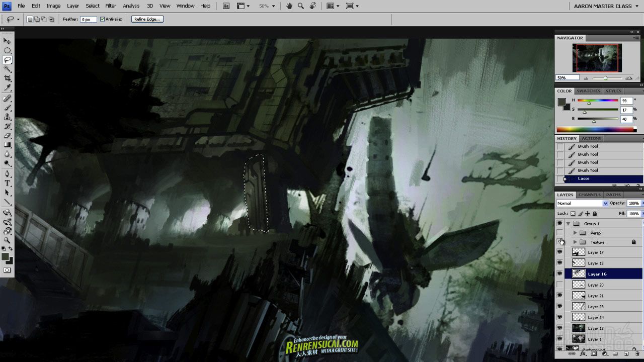
Task: Toggle Quick Mask mode button
Action: coord(7,270)
